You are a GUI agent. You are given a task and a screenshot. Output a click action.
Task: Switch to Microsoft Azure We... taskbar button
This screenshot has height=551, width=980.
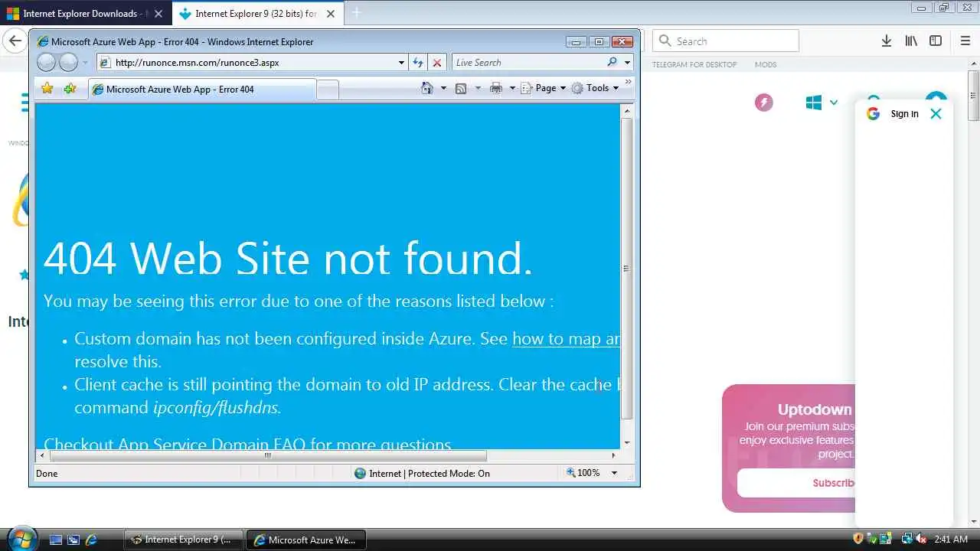306,540
